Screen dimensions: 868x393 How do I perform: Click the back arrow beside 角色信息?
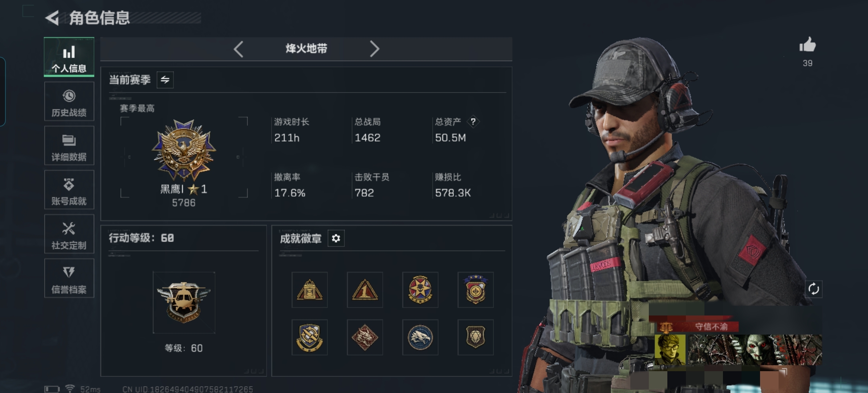pyautogui.click(x=52, y=18)
